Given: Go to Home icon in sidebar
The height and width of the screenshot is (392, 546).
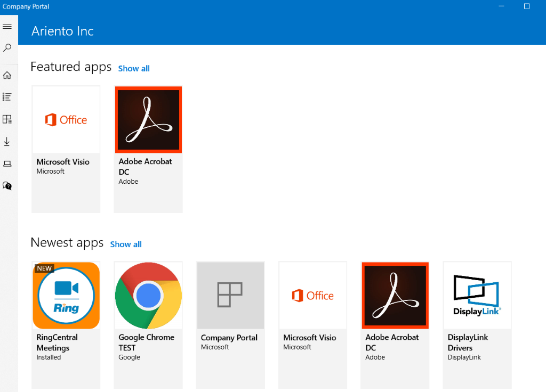Looking at the screenshot, I should [7, 75].
